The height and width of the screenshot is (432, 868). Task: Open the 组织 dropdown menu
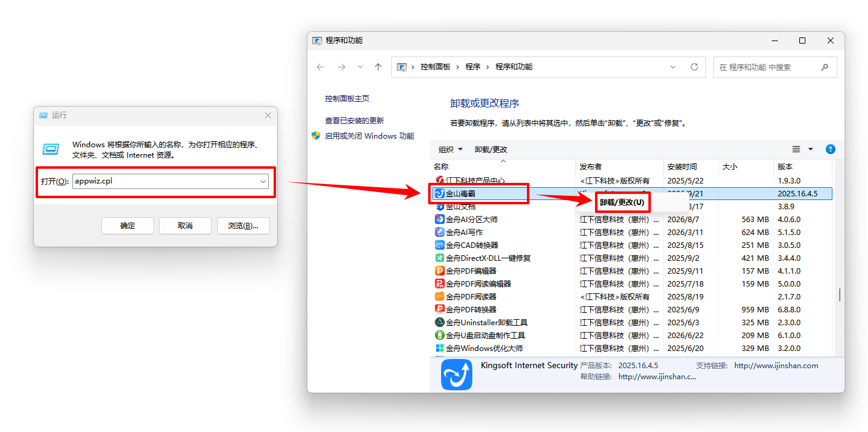pos(451,149)
